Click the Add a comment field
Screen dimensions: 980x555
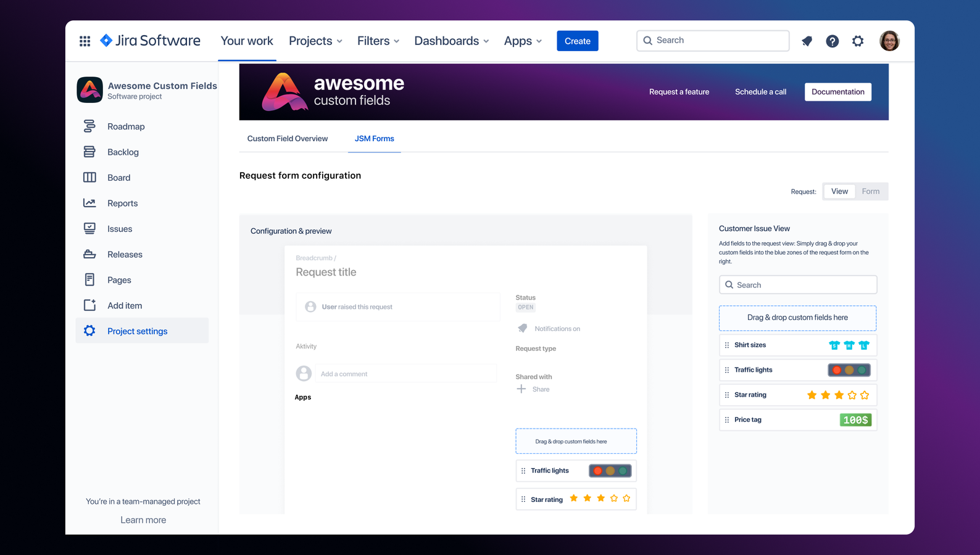[406, 374]
